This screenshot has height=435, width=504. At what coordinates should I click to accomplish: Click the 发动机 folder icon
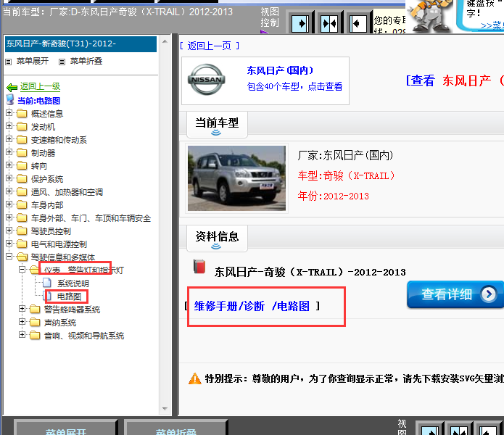[22, 127]
